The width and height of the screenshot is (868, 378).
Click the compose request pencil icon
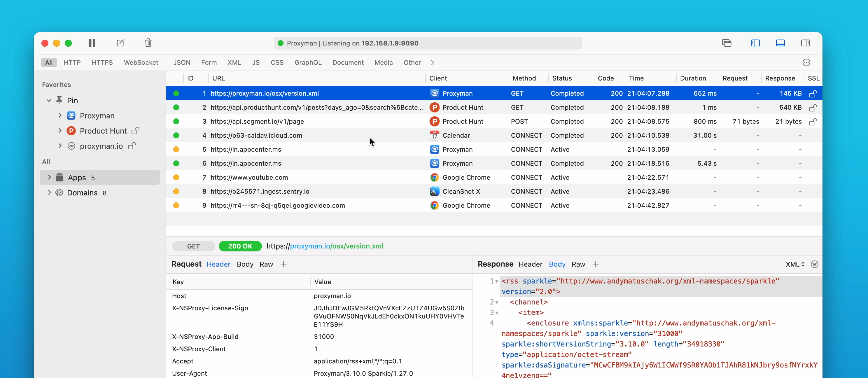pos(120,43)
